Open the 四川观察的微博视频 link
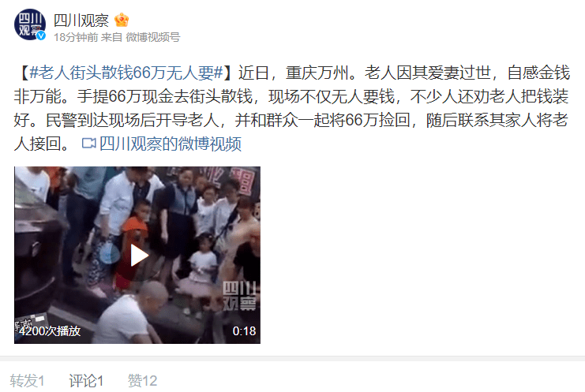Viewport: 585px width, 392px height. [x=170, y=144]
